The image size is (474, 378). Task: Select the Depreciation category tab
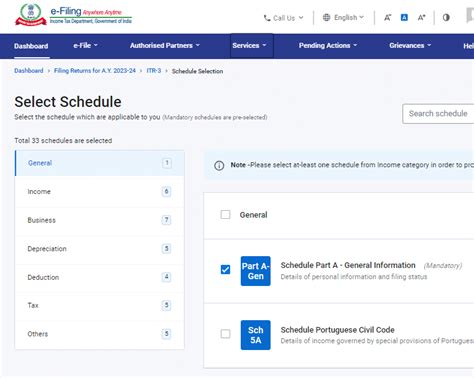[x=100, y=249]
